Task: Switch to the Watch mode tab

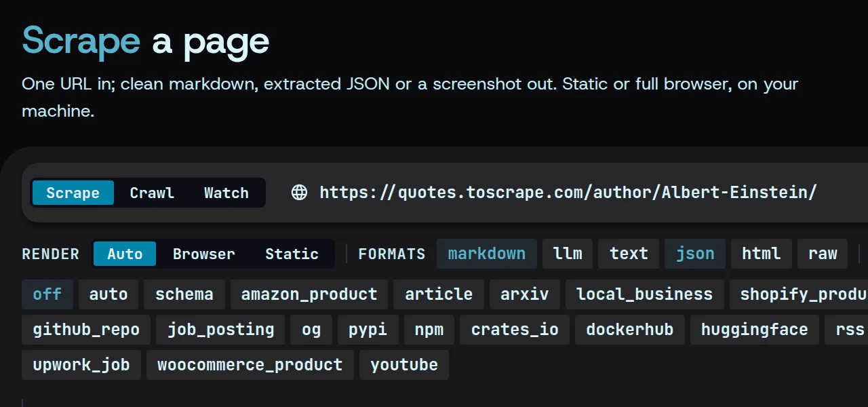Action: 226,193
